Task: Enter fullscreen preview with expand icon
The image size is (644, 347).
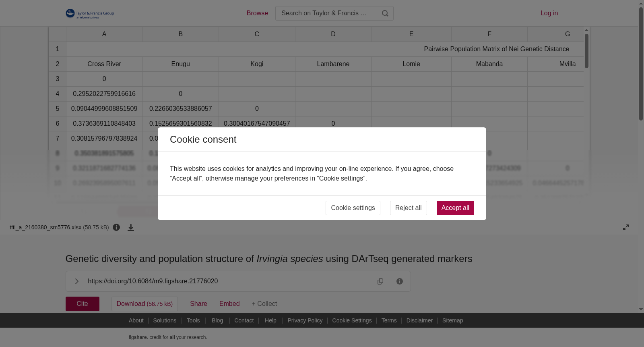Action: (x=626, y=227)
